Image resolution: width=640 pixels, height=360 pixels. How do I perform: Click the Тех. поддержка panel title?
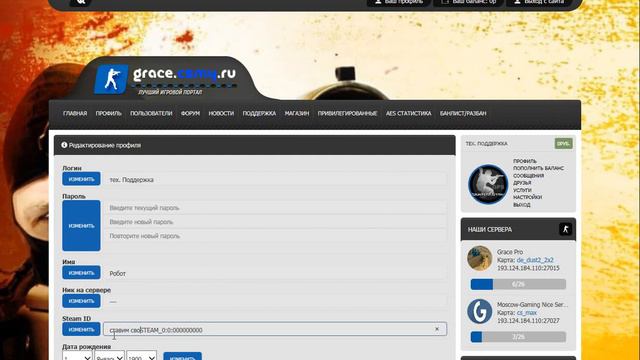click(487, 144)
